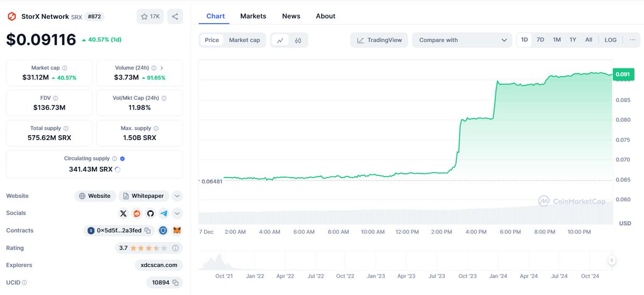The width and height of the screenshot is (644, 295).
Task: Click the green 0.091 current price marker
Action: pos(623,74)
